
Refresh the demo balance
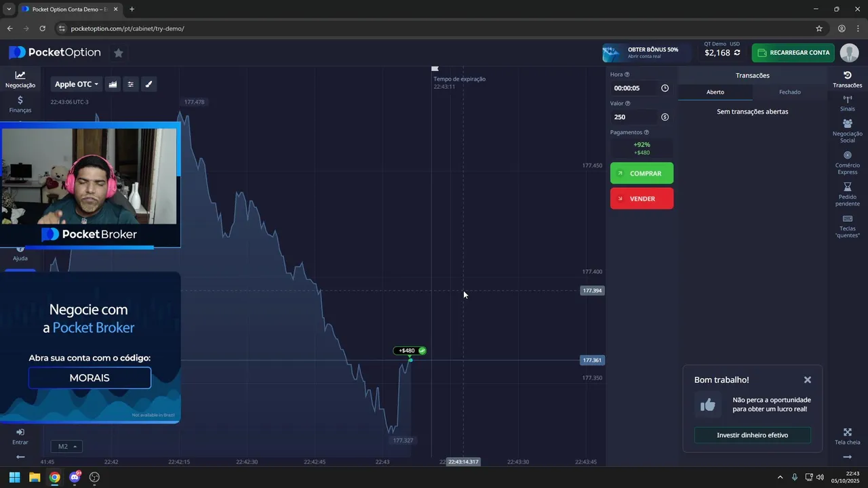click(x=737, y=53)
